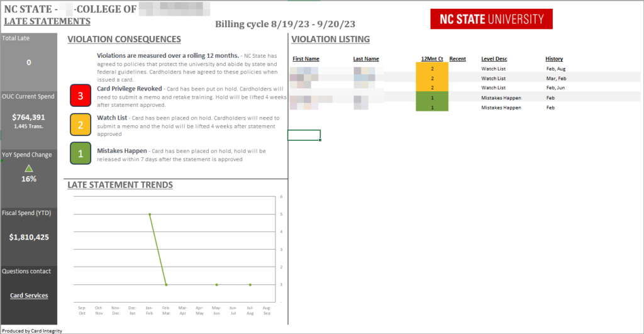Click Watch List in the Feb, Jun row

(493, 87)
